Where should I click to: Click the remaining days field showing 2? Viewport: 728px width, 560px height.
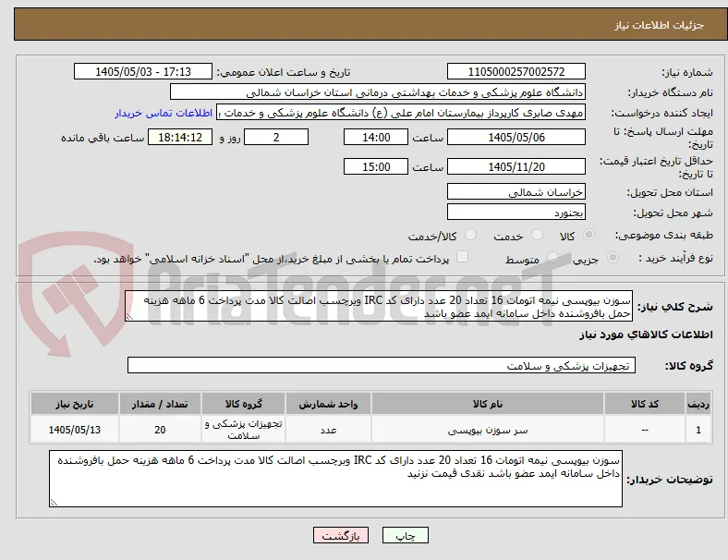click(276, 138)
